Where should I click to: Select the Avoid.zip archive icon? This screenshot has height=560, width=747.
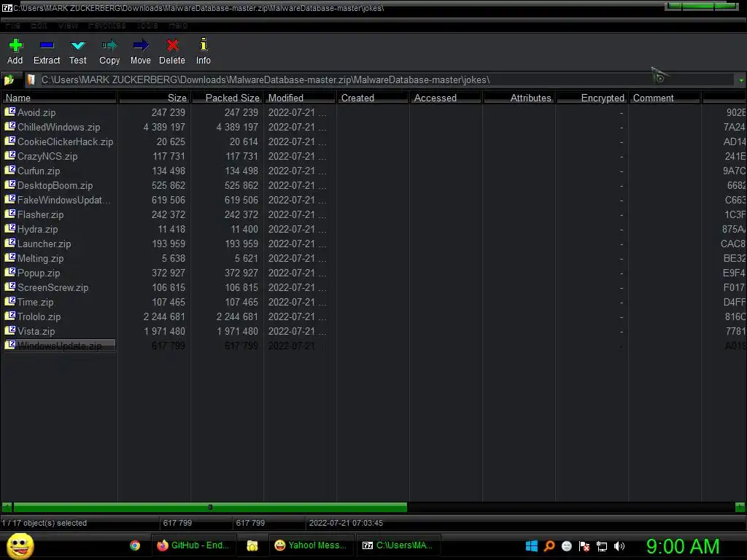10,112
